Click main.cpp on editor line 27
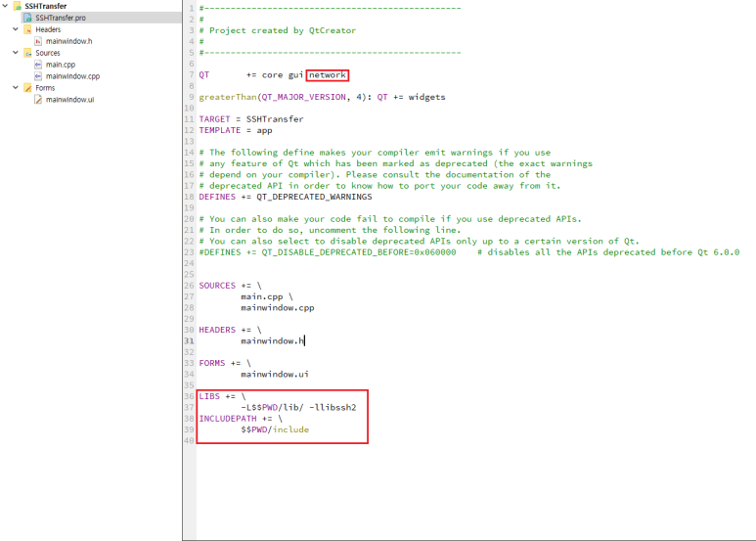 point(262,296)
